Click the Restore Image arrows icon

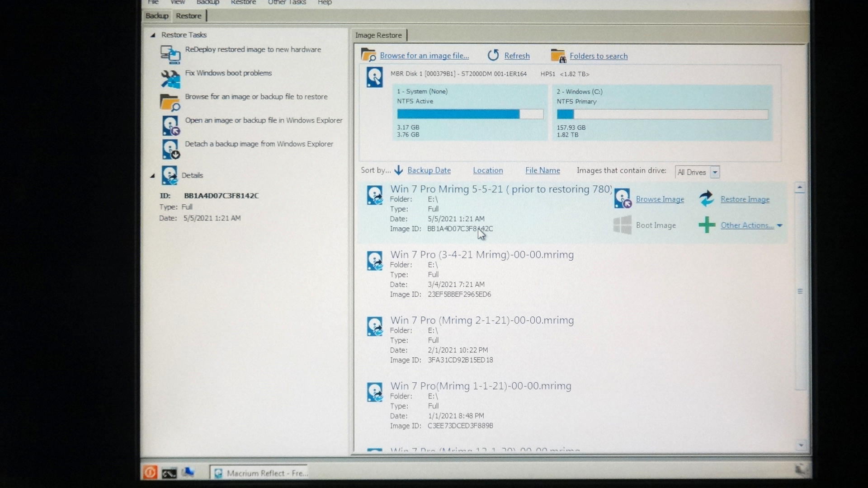click(x=707, y=198)
